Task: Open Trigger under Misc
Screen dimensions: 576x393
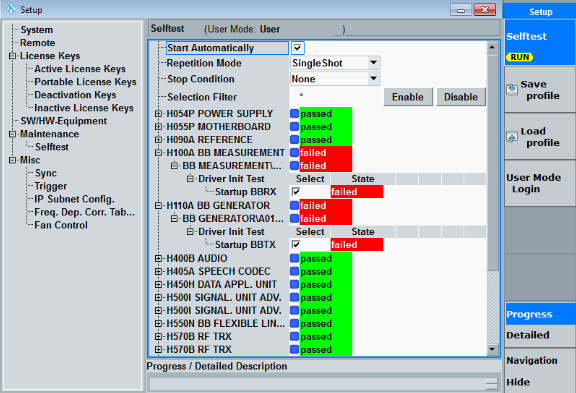Action: pyautogui.click(x=51, y=186)
